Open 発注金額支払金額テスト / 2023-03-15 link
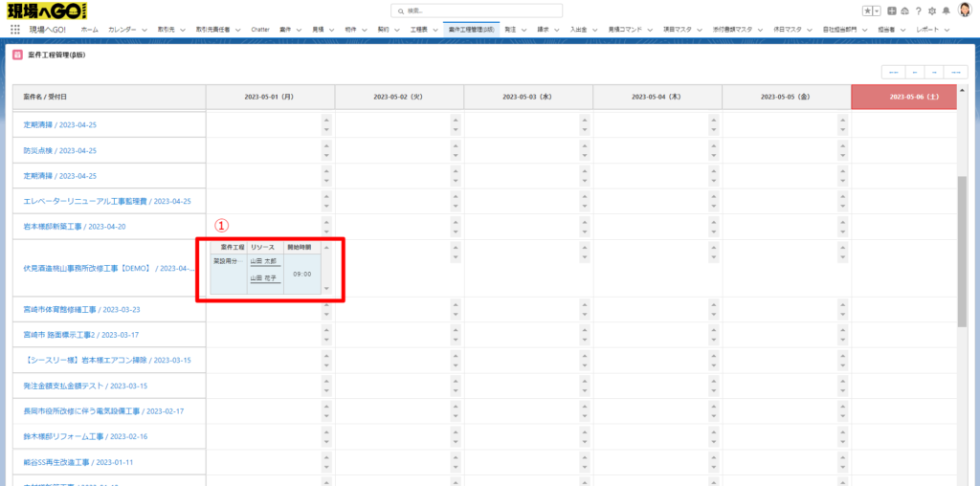 pyautogui.click(x=85, y=387)
